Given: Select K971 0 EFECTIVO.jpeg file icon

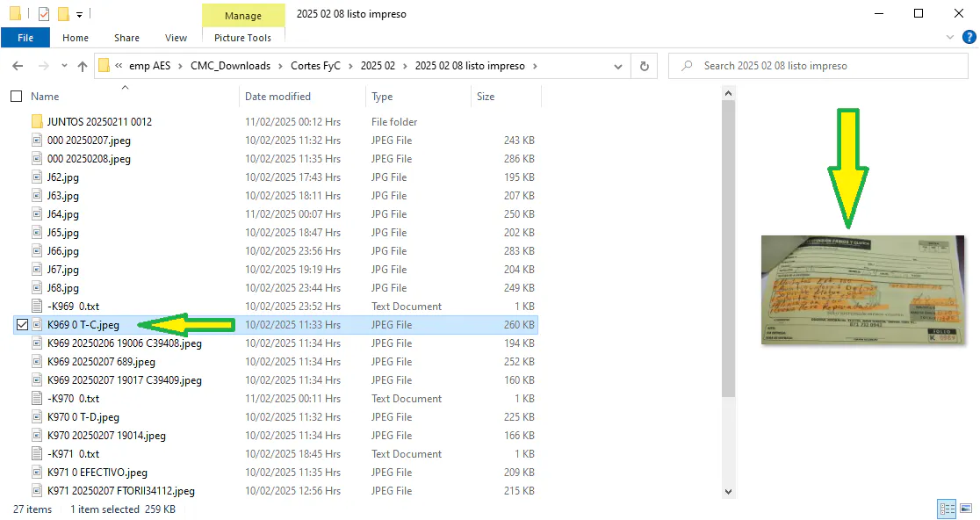Looking at the screenshot, I should [x=37, y=473].
